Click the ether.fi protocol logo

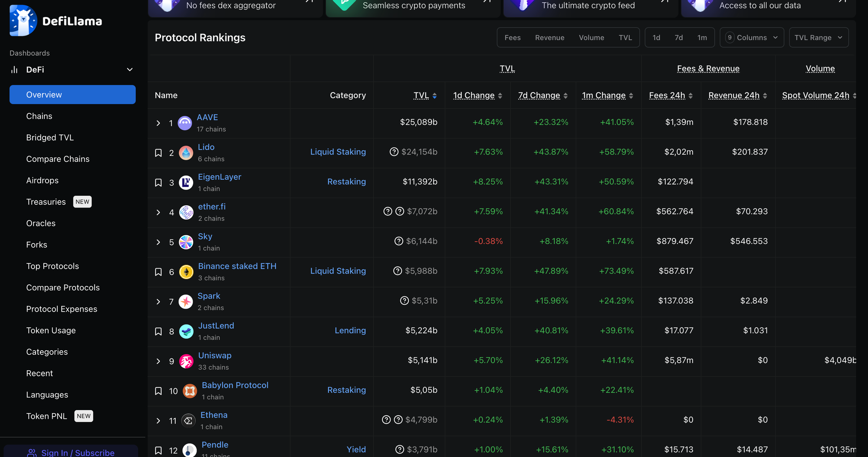pos(186,212)
